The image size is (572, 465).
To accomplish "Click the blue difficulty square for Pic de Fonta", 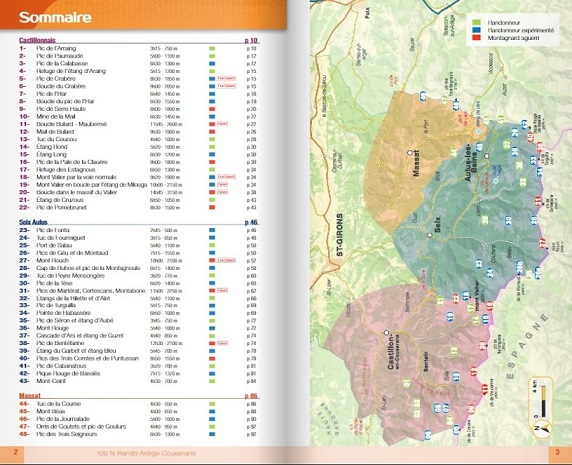I will [212, 230].
